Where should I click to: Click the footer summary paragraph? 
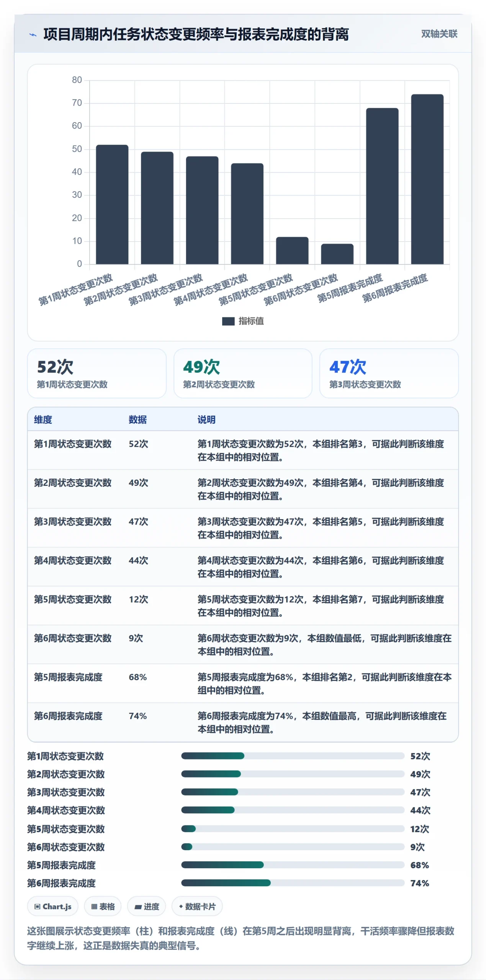pyautogui.click(x=241, y=938)
